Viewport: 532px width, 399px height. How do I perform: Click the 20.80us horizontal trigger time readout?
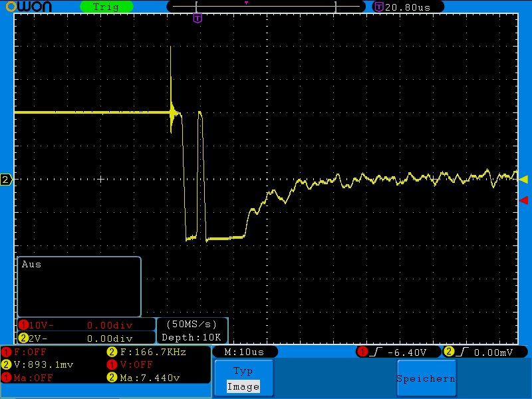coord(404,7)
